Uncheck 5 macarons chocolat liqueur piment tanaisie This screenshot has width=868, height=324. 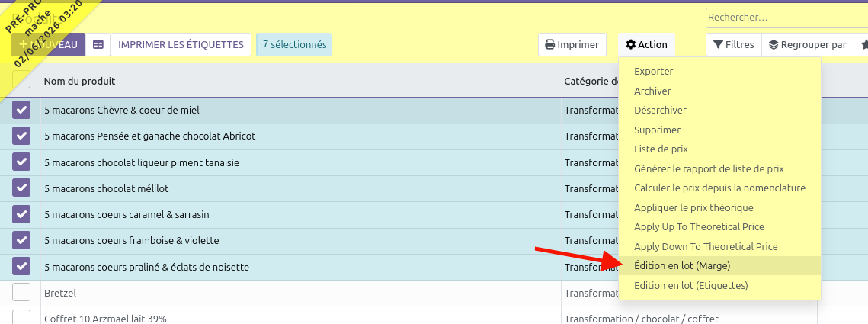(x=21, y=162)
